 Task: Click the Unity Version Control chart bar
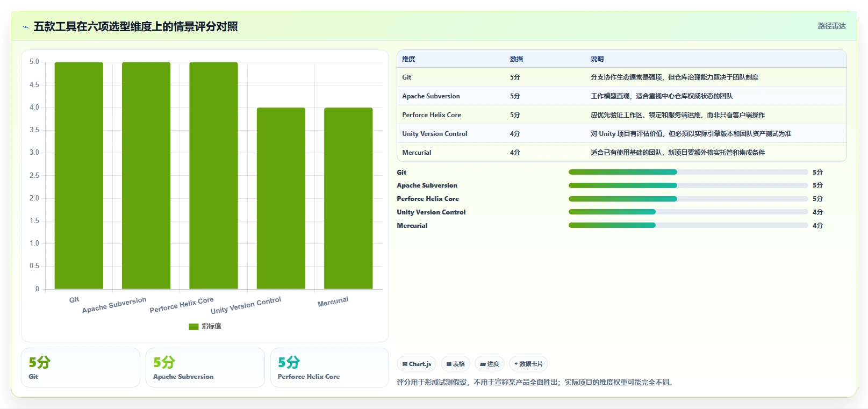click(x=281, y=198)
